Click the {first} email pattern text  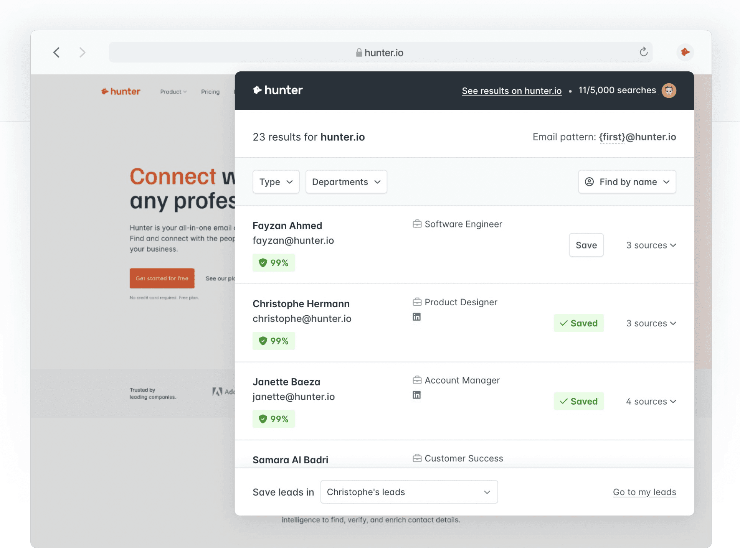pos(612,137)
